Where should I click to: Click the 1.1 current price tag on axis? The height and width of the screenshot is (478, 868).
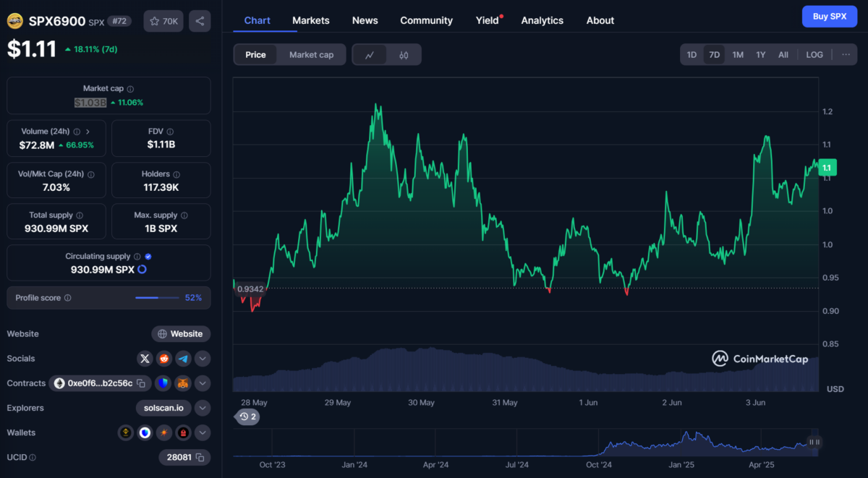coord(827,168)
